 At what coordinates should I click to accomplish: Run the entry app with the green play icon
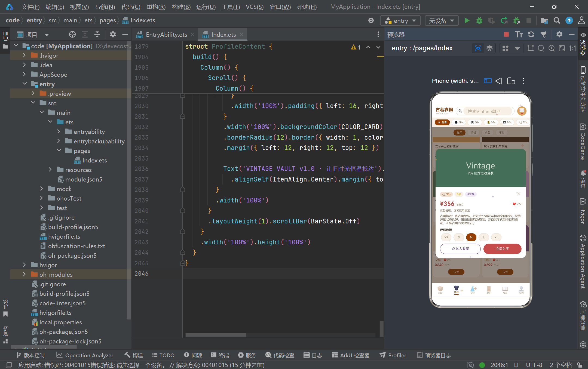[467, 21]
